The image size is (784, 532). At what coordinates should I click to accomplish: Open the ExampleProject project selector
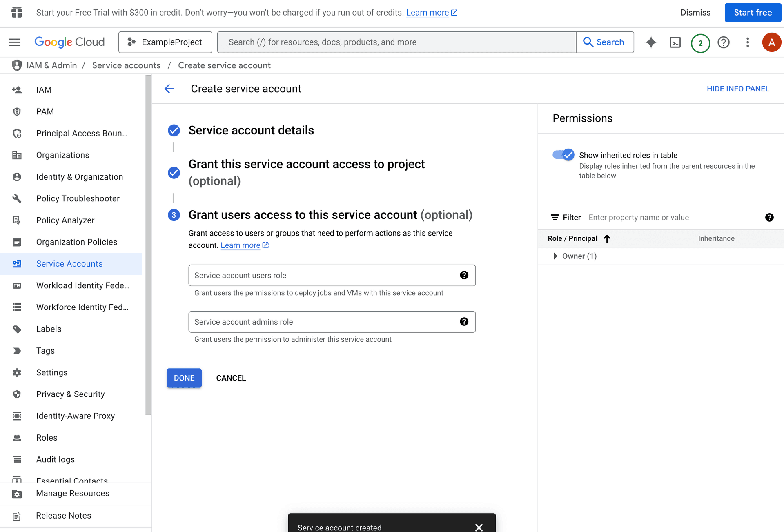pyautogui.click(x=165, y=42)
